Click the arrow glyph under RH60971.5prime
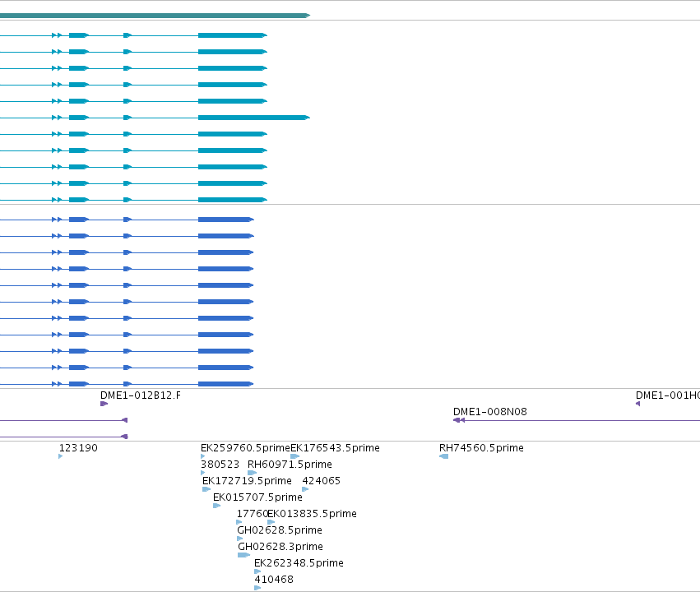Viewport: 700px width, 592px height. (252, 473)
